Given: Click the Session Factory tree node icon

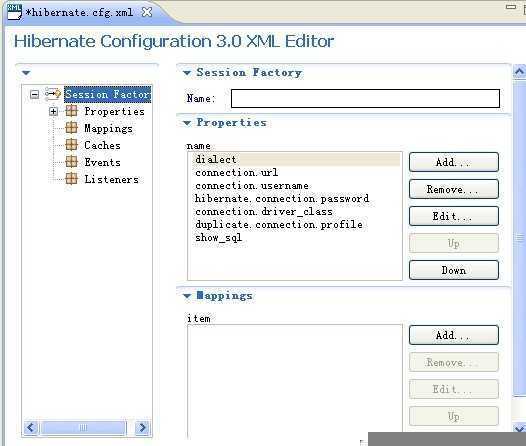Looking at the screenshot, I should point(53,94).
